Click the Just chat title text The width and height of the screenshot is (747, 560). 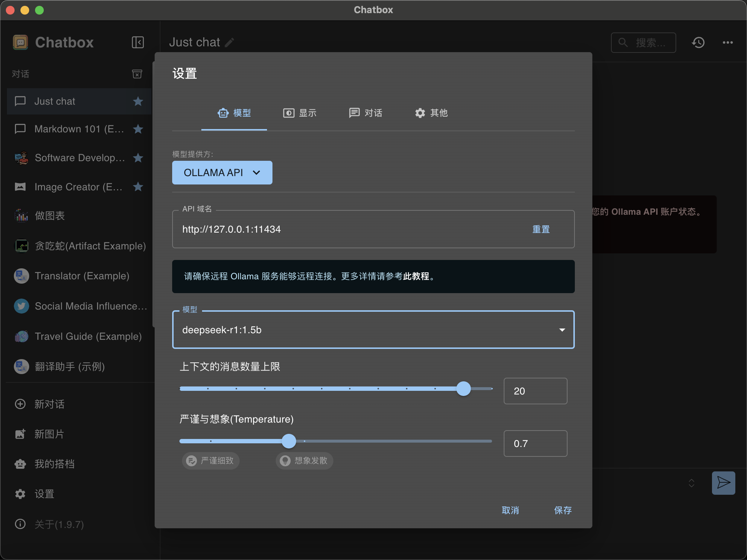pos(194,42)
